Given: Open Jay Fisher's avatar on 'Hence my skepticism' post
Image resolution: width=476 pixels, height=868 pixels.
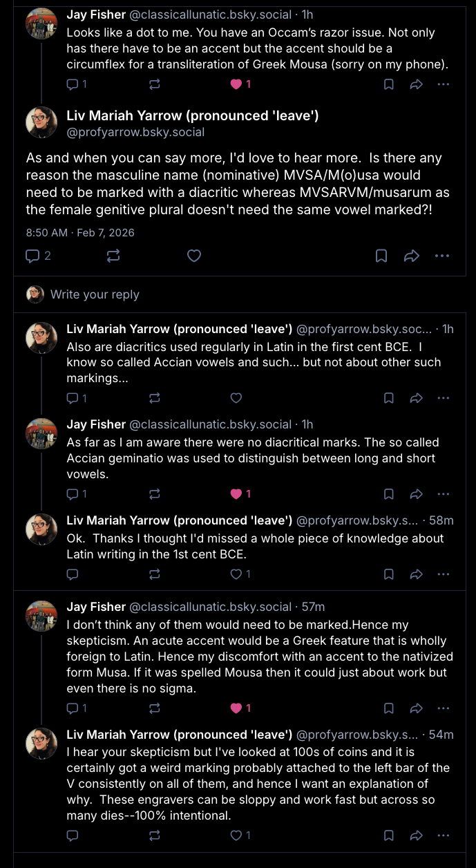Looking at the screenshot, I should coord(41,615).
